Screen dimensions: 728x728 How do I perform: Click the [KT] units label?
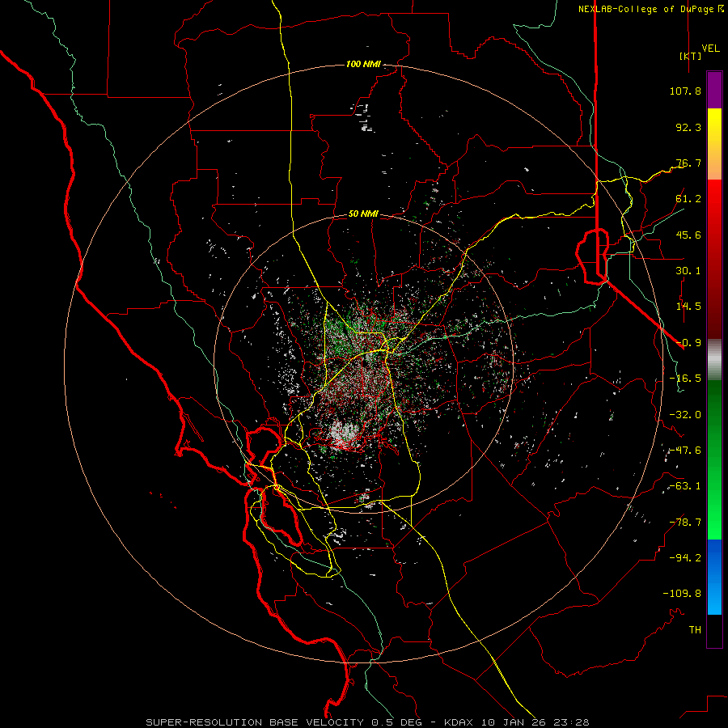click(x=690, y=56)
